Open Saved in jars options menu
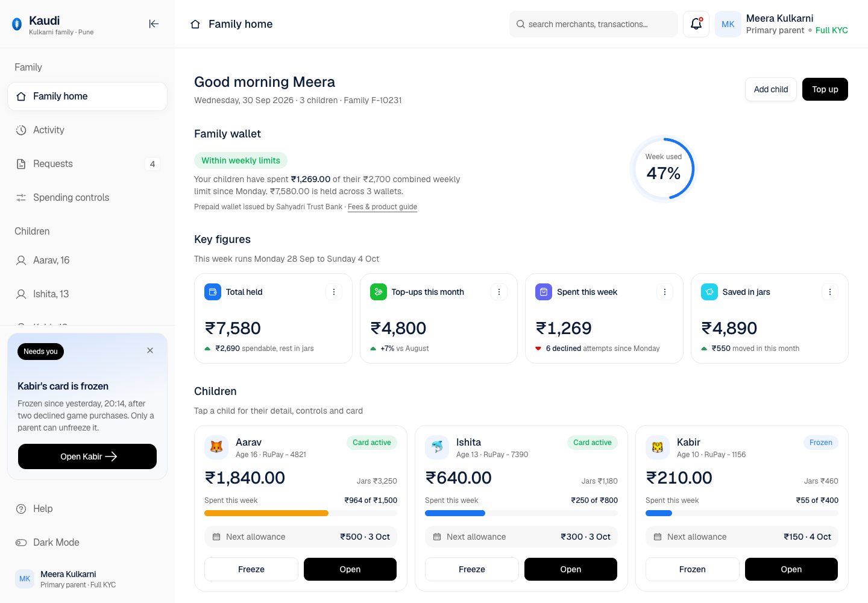 point(830,292)
